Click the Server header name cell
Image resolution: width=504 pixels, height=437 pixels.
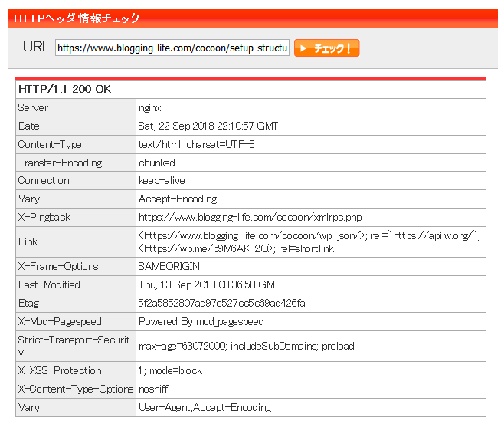(76, 108)
